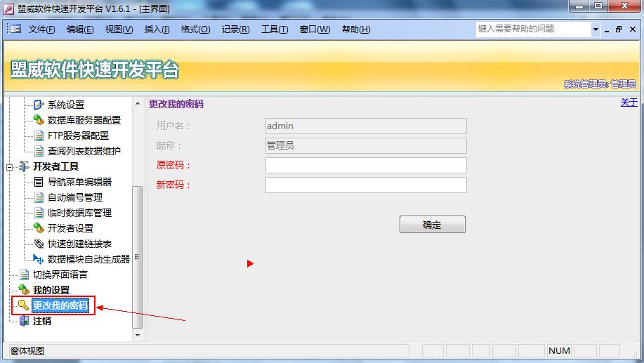Open the help question dropdown arrow
The height and width of the screenshot is (363, 644).
(x=596, y=29)
